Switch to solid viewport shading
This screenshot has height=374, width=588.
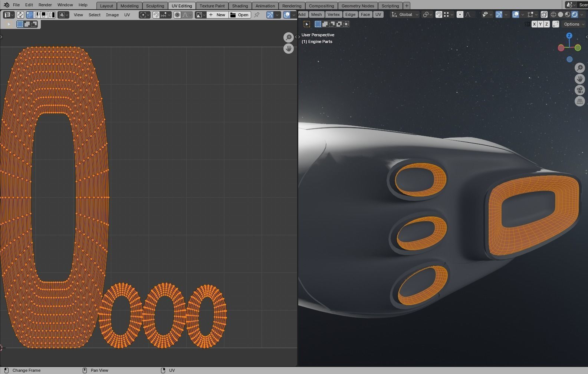click(561, 14)
